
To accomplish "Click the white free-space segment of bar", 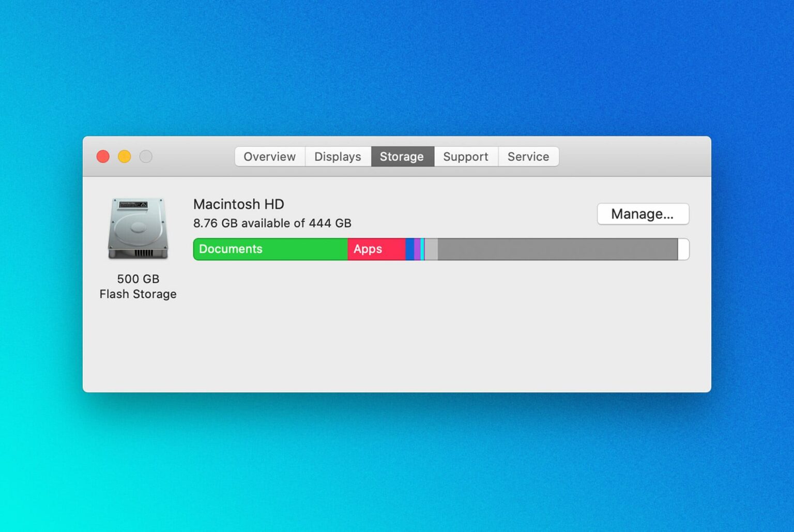I will click(683, 249).
